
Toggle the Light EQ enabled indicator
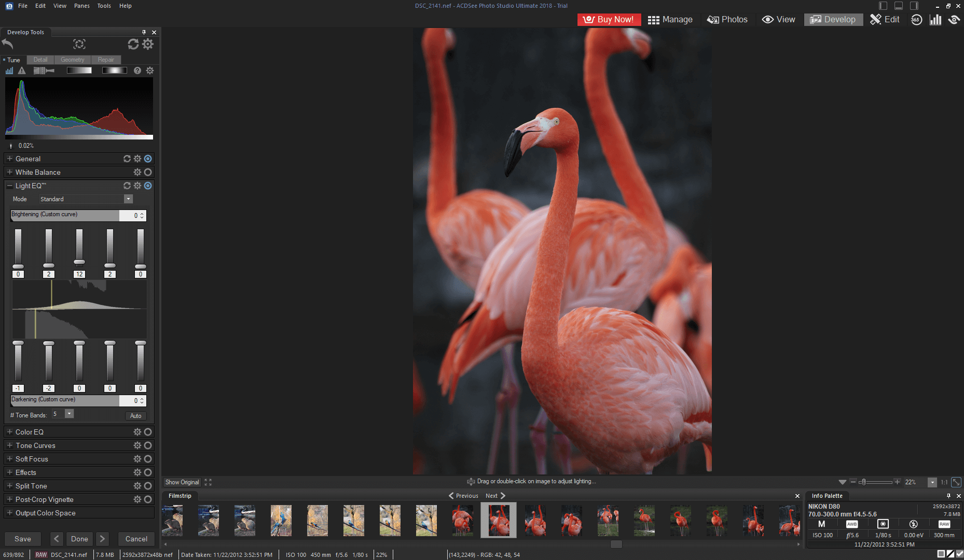point(148,185)
